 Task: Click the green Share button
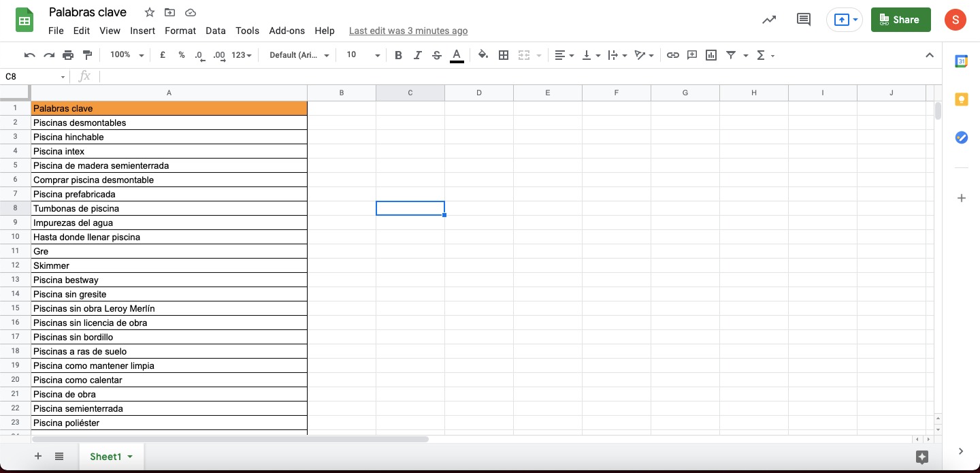(900, 20)
